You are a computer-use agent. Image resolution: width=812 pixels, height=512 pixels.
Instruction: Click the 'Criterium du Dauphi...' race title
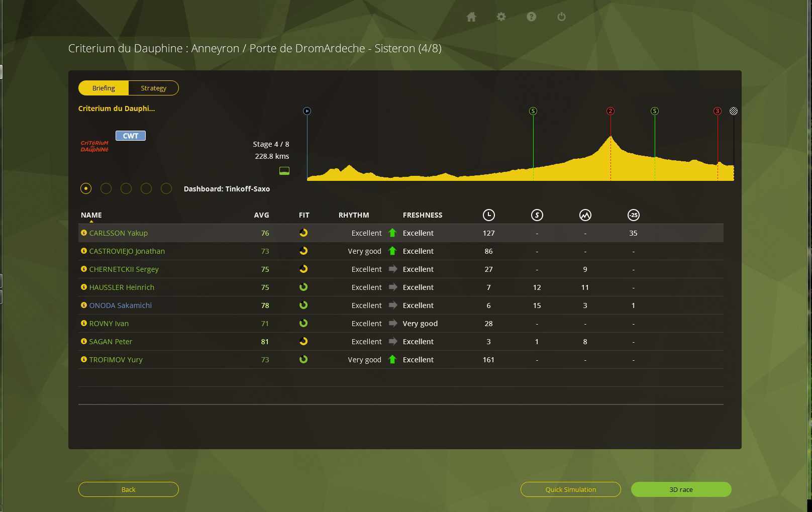[x=117, y=109]
